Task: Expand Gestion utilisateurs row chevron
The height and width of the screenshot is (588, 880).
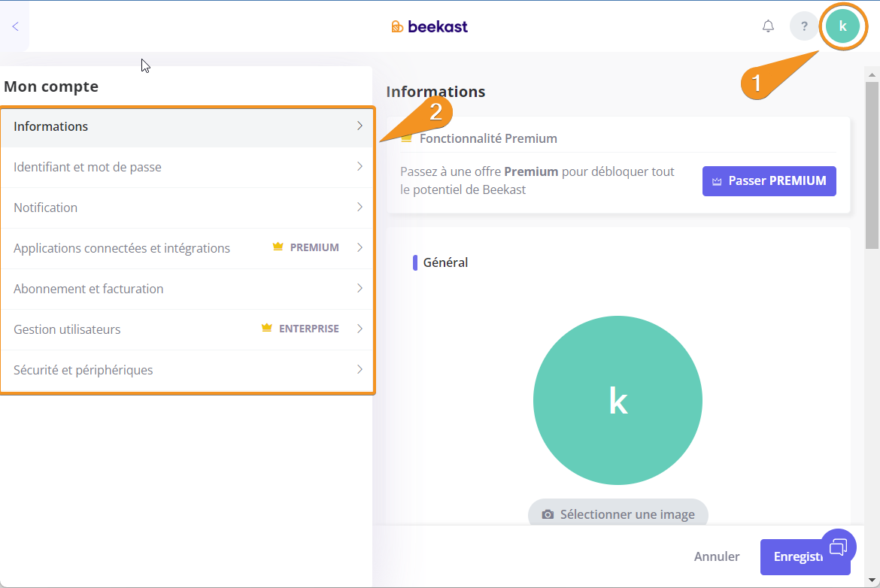Action: pos(360,329)
